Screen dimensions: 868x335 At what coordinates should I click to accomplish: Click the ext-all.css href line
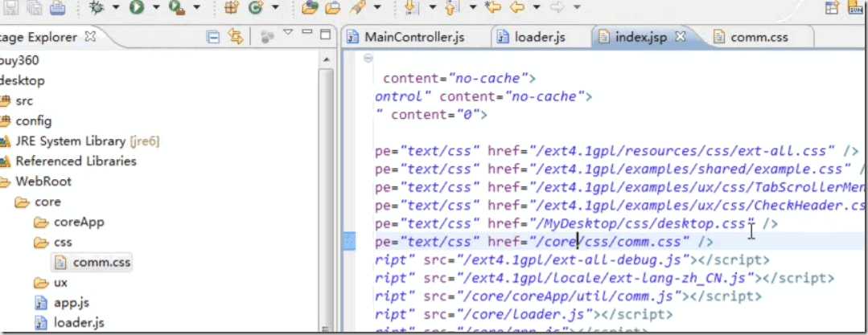617,150
